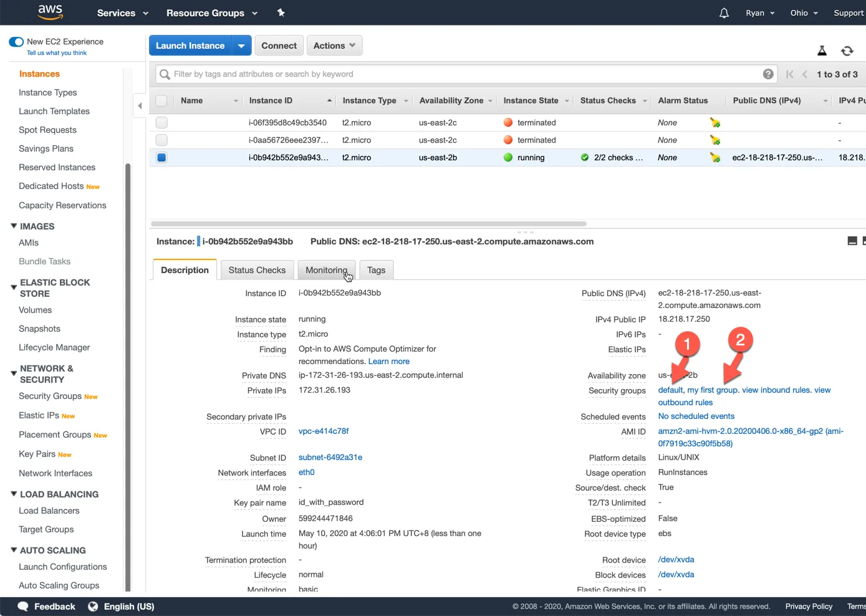Click the sidebar vertical scrollbar
The height and width of the screenshot is (616, 866).
(x=128, y=377)
